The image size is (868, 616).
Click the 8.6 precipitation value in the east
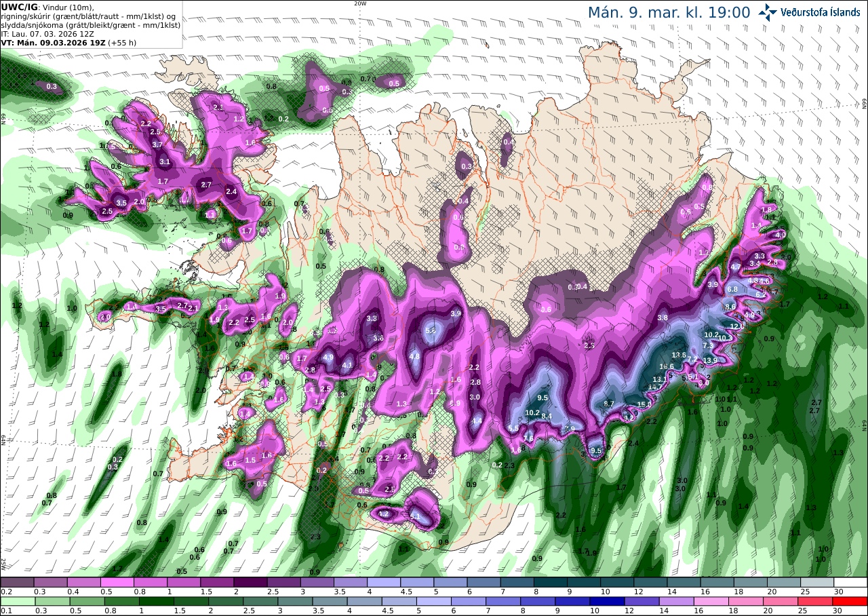pyautogui.click(x=730, y=307)
